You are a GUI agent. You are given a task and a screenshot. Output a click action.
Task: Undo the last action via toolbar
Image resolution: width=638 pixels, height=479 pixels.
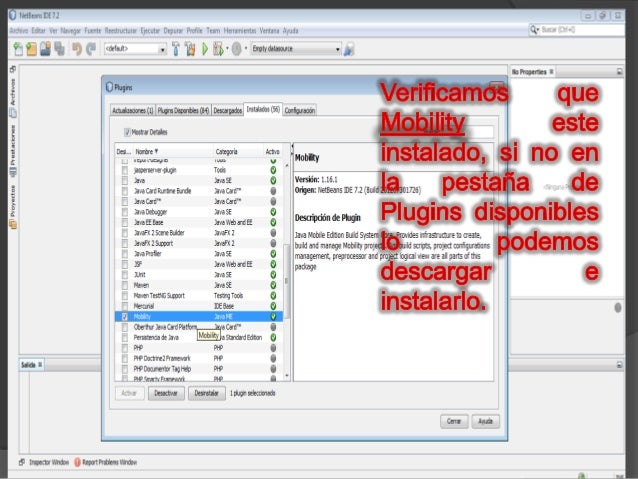[76, 49]
